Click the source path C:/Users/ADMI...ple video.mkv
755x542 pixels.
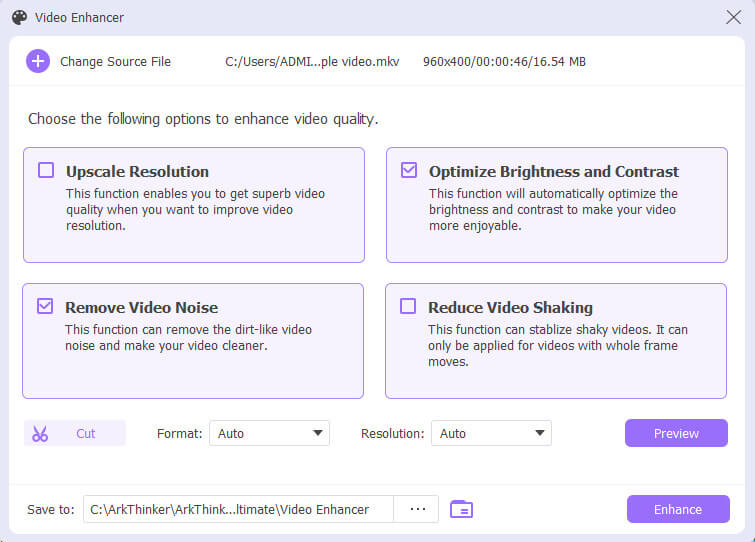(312, 62)
